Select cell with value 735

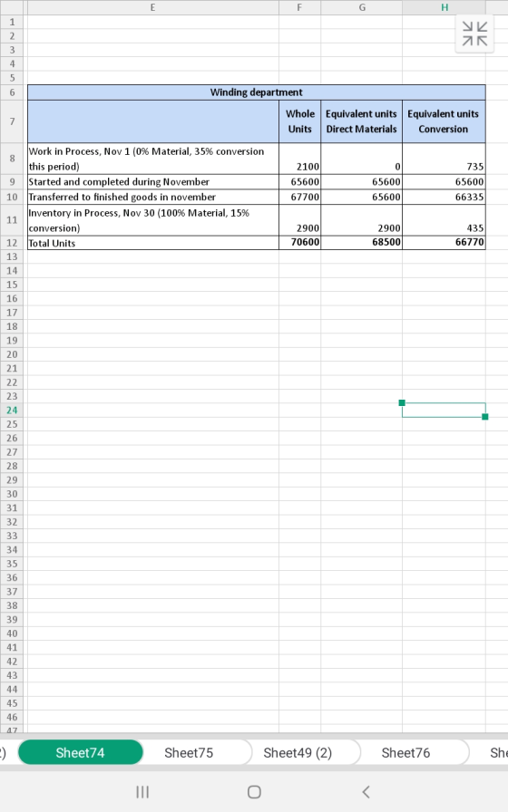(x=444, y=159)
